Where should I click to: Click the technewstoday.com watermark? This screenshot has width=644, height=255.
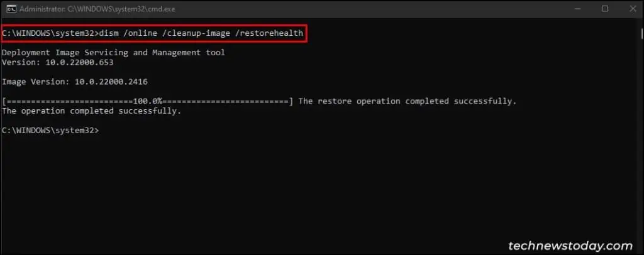pyautogui.click(x=570, y=246)
